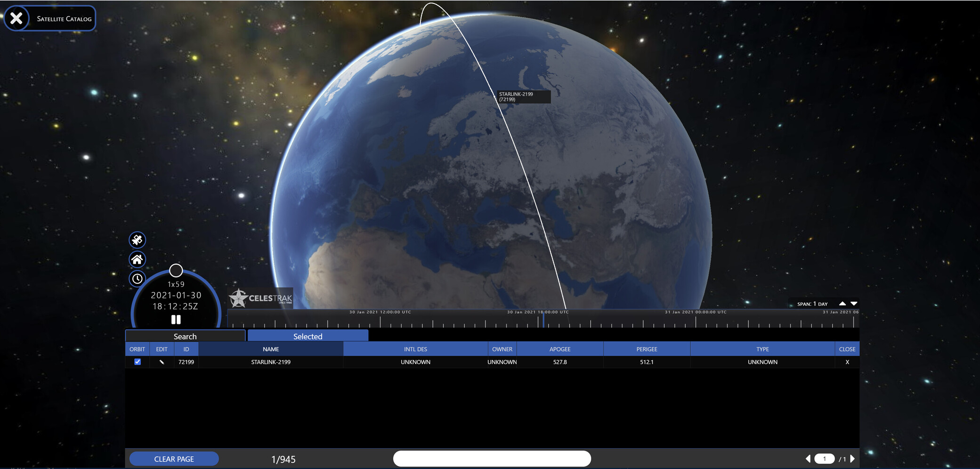Go to previous page arrow

[x=808, y=459]
